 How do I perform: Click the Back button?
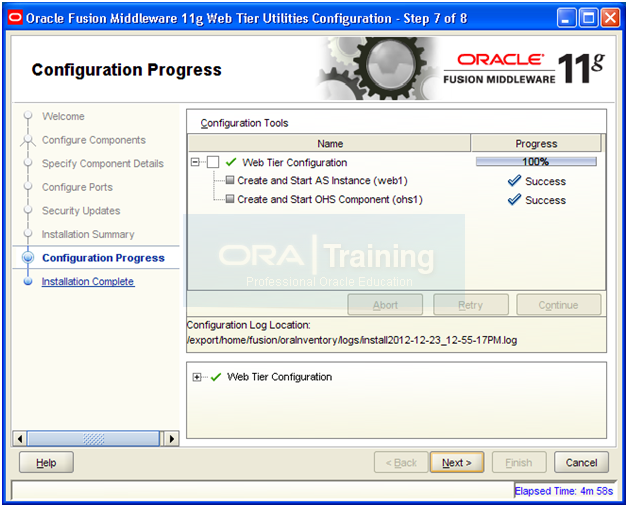pos(401,463)
